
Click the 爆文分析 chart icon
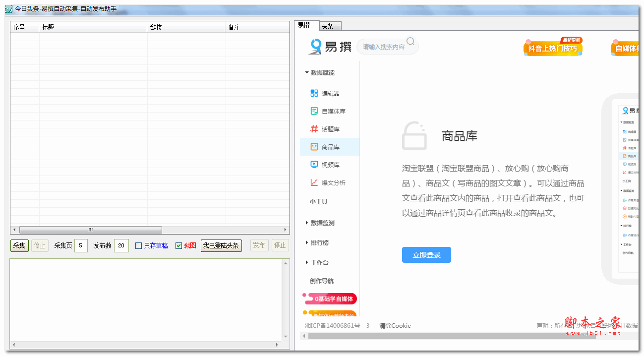point(314,182)
